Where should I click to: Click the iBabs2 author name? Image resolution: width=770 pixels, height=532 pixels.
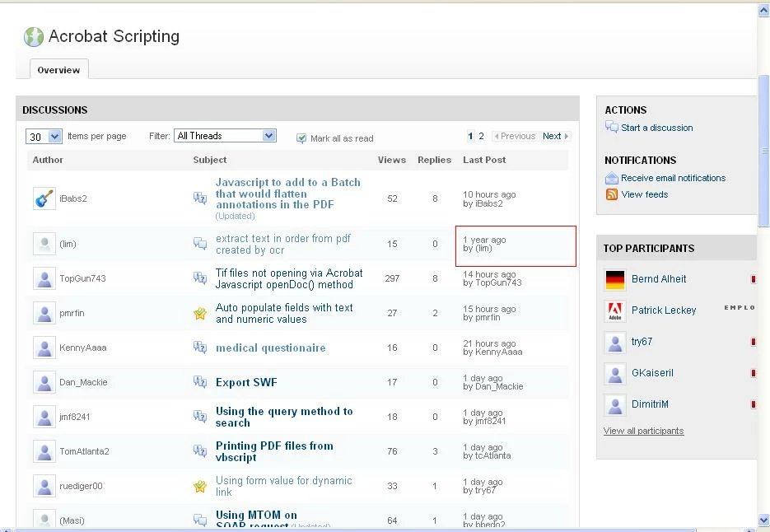coord(73,198)
